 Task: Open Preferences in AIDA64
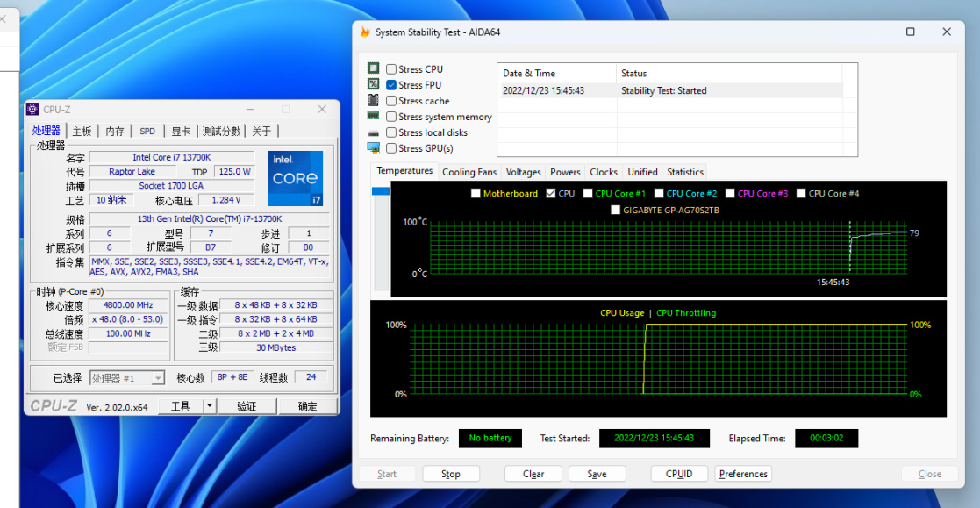743,474
